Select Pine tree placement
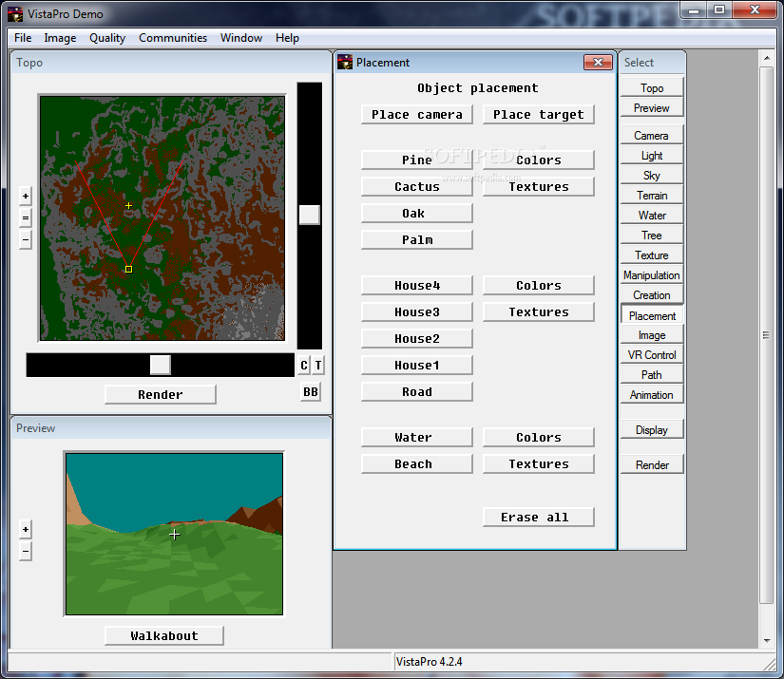This screenshot has height=679, width=784. [x=417, y=160]
